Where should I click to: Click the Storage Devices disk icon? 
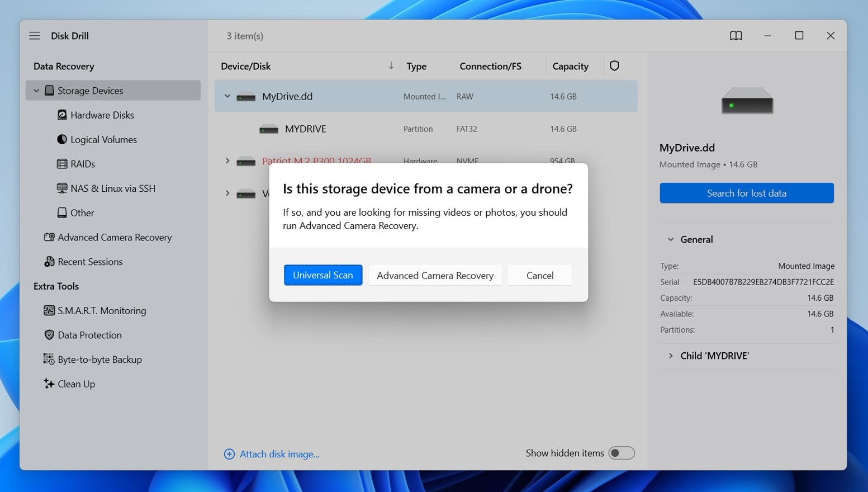[x=49, y=91]
